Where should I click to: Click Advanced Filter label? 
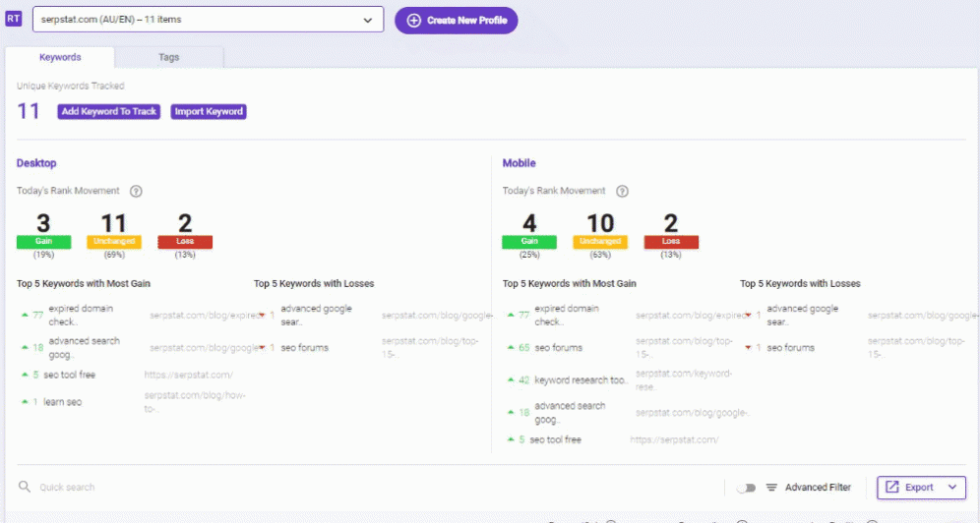pyautogui.click(x=818, y=488)
